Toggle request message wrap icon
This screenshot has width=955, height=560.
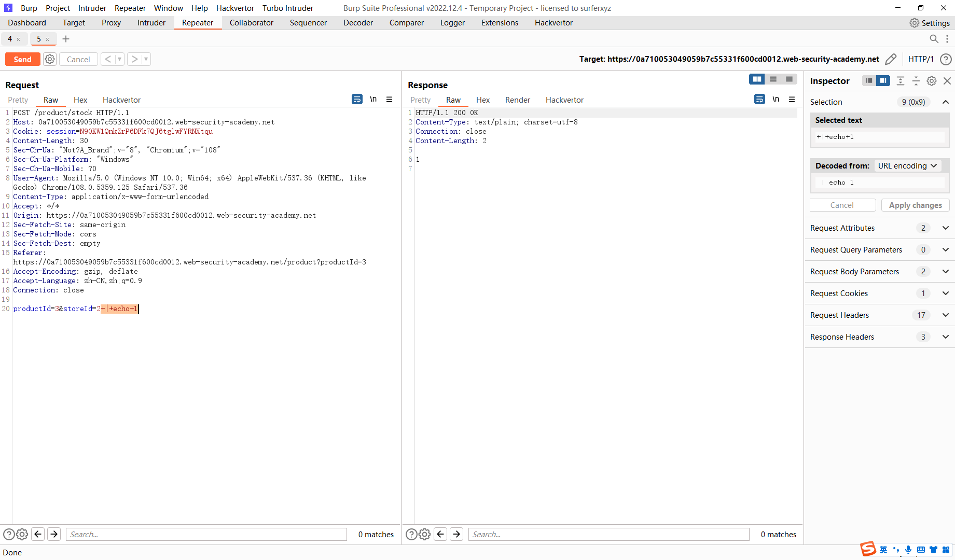[357, 99]
